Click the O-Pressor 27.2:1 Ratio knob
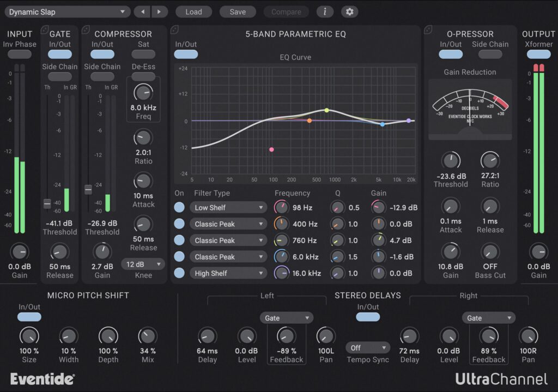 (490, 161)
